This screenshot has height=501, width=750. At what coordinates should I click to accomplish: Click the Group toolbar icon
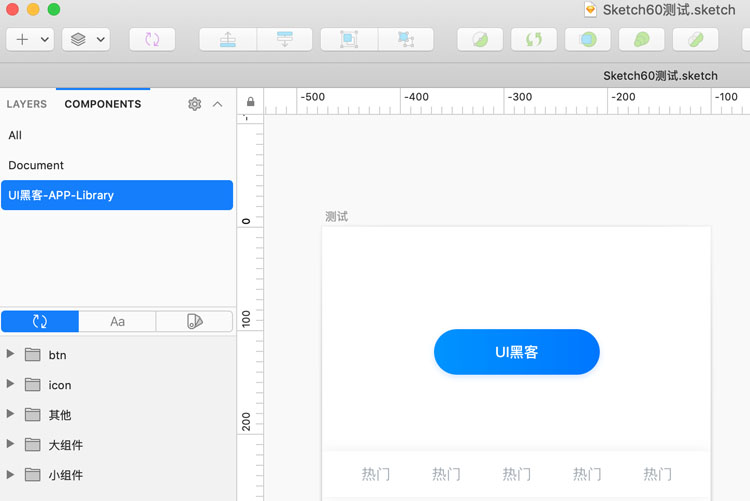[349, 39]
